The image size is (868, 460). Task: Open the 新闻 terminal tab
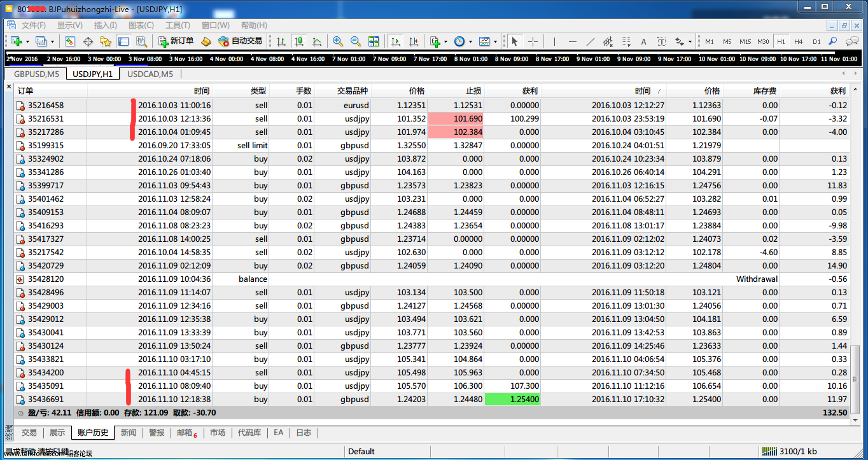click(129, 433)
